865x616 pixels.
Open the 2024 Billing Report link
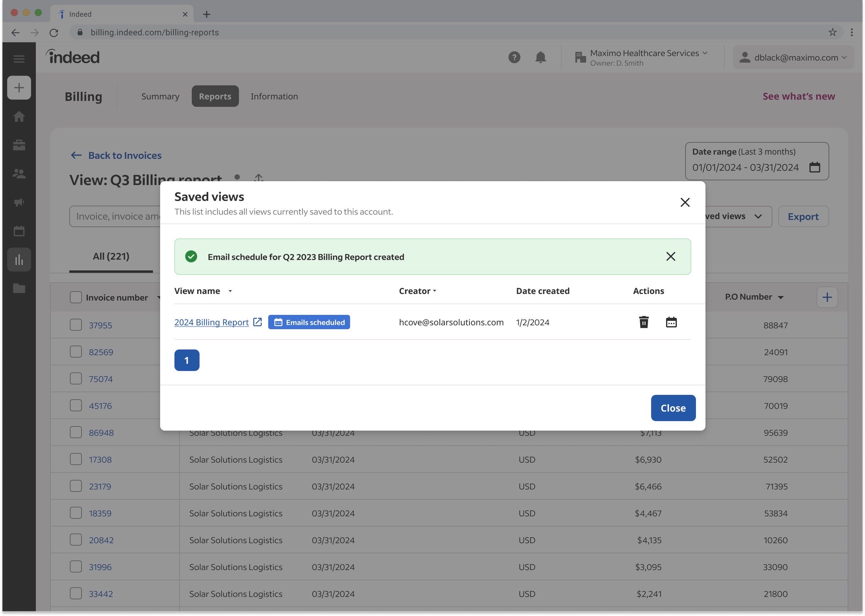(x=211, y=322)
